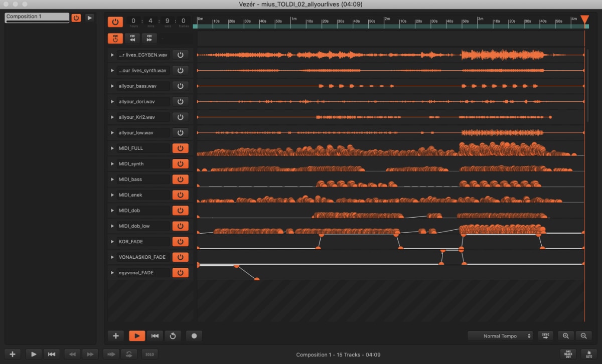Select the VONALASKOR_FADE track name

(x=143, y=257)
